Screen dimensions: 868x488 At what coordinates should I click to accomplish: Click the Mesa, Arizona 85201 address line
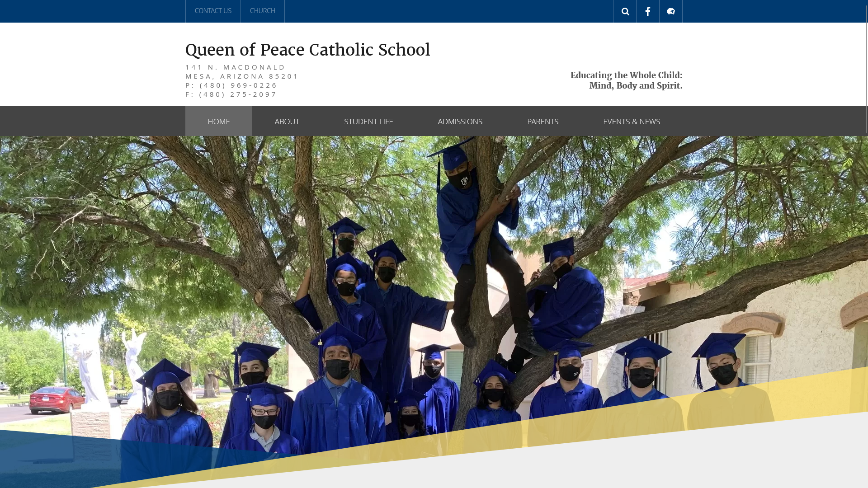(242, 76)
